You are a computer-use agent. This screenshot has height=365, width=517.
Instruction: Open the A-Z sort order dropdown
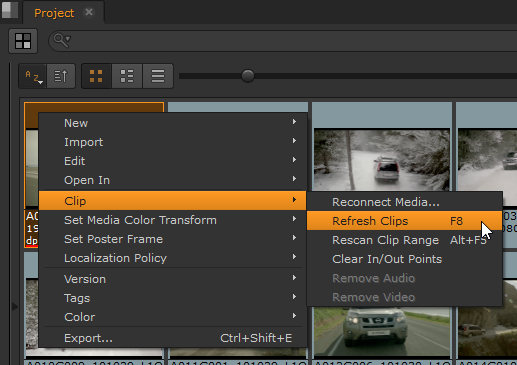click(x=33, y=76)
